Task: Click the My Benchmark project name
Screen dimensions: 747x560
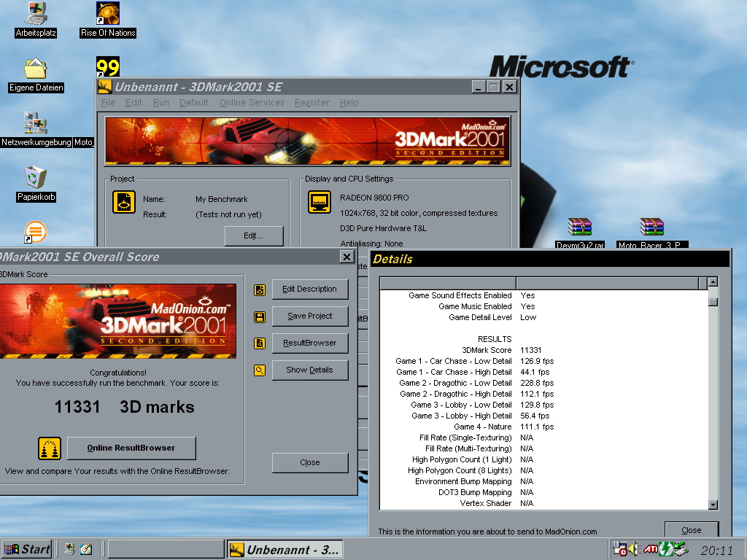Action: tap(222, 199)
